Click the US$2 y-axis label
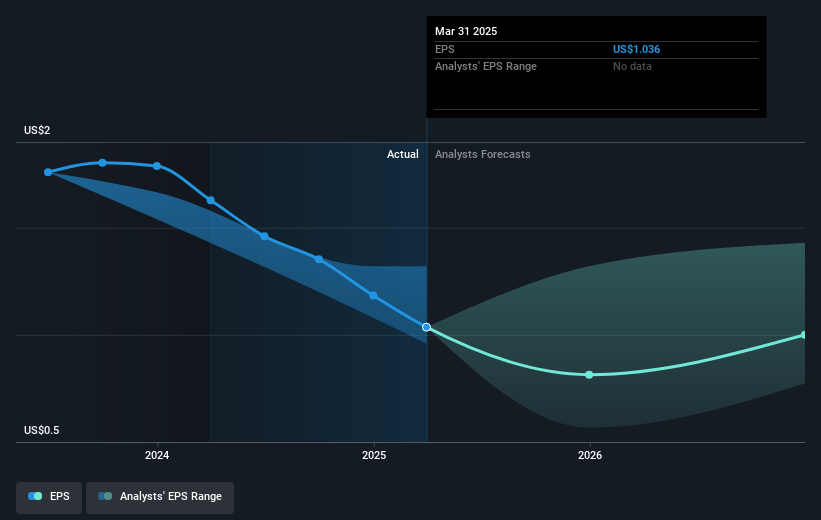821x520 pixels. tap(37, 130)
